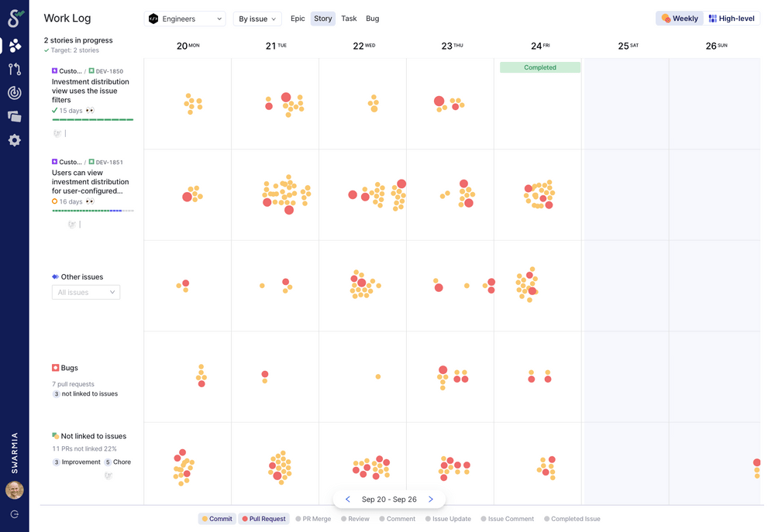
Task: Select the teams icon in the sidebar
Action: 14,45
